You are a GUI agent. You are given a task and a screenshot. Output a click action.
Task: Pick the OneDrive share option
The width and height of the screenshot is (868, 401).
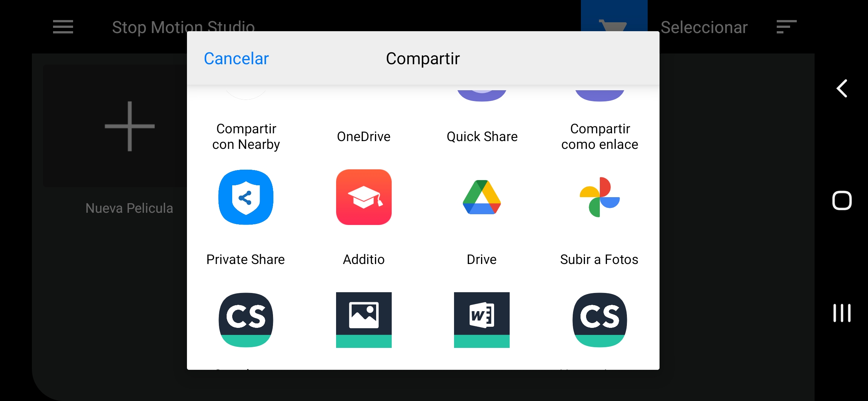tap(364, 136)
